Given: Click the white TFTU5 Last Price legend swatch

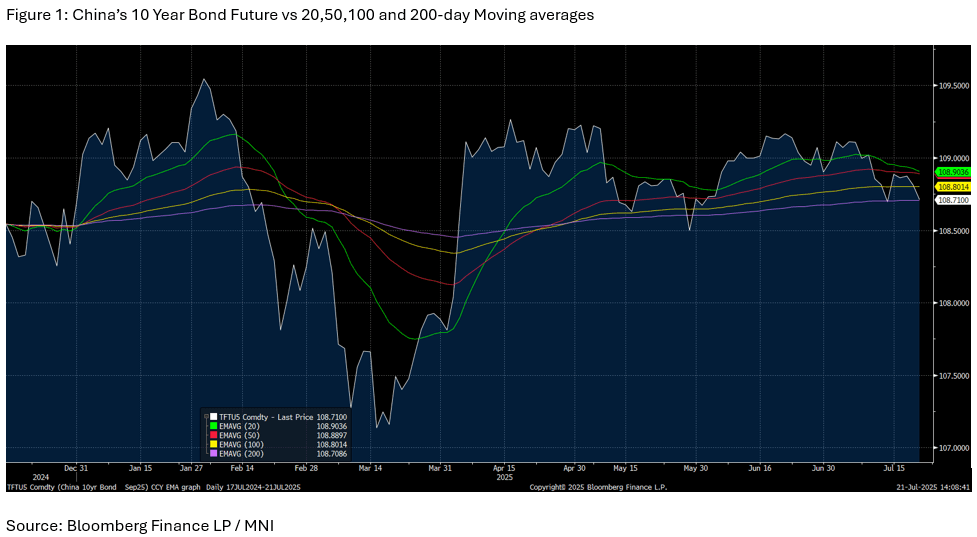Looking at the screenshot, I should [212, 416].
